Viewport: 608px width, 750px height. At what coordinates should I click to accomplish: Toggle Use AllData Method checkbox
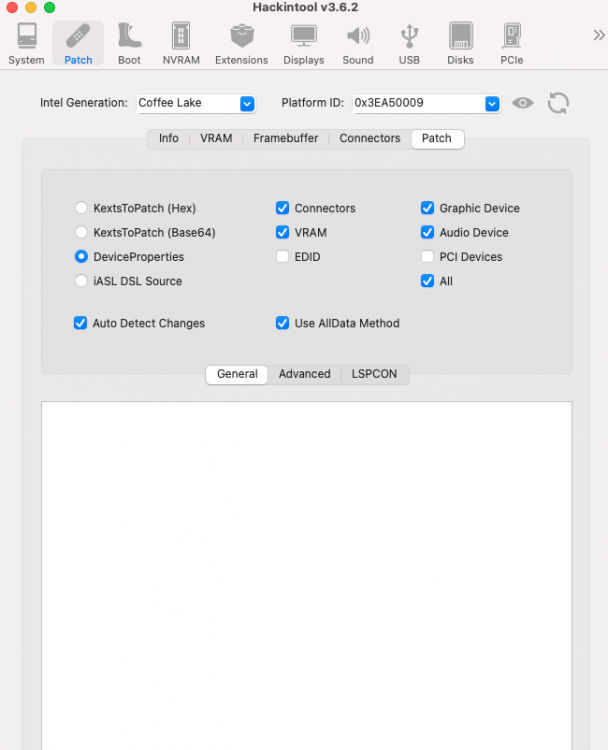tap(282, 323)
